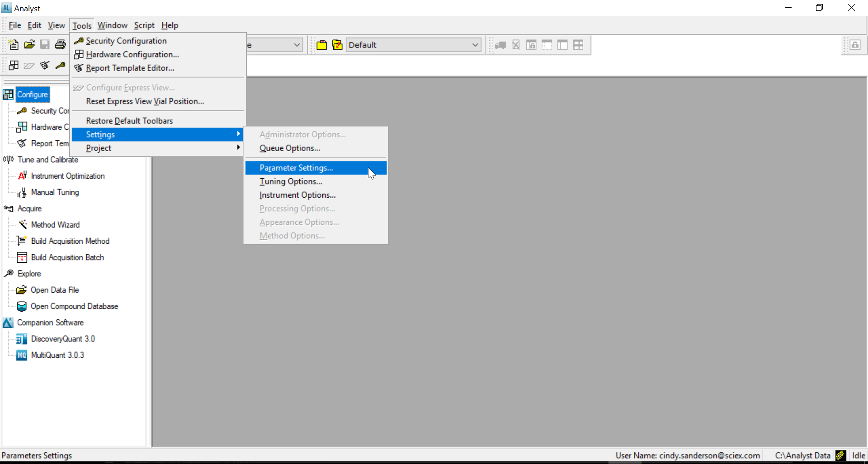868x464 pixels.
Task: Open the partially hidden toolbar dropdown arrow
Action: pyautogui.click(x=297, y=45)
